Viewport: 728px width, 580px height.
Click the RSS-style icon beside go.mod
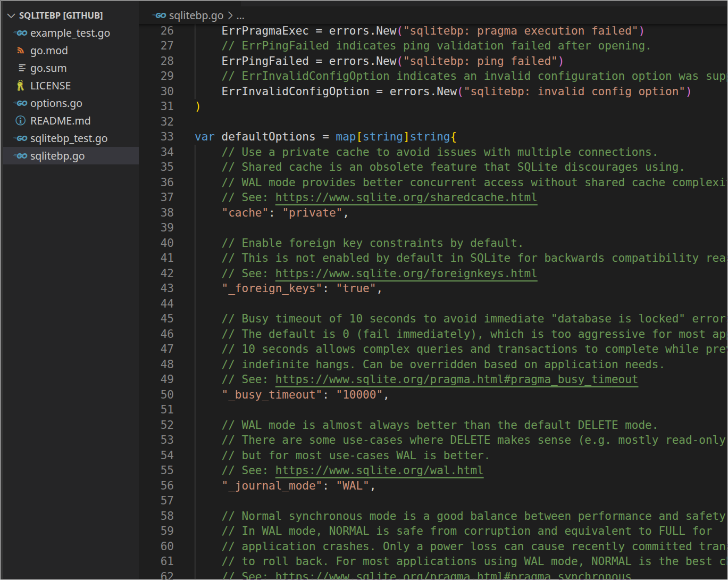(x=21, y=51)
